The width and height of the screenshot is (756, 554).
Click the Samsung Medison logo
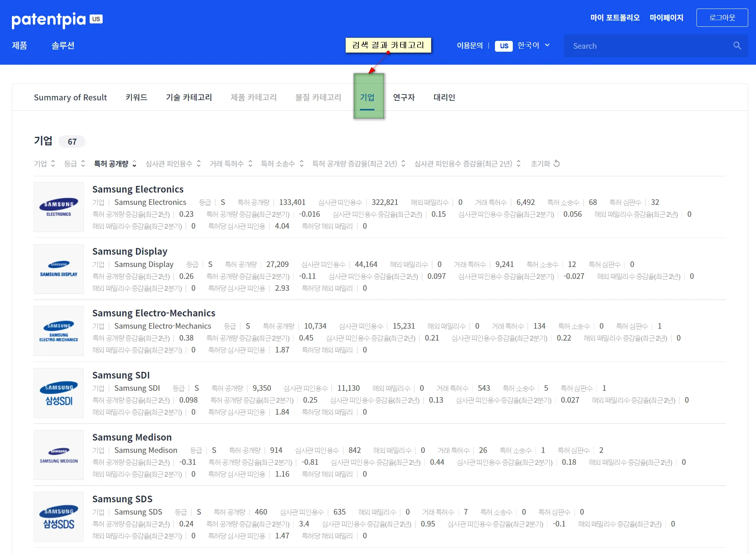(59, 455)
